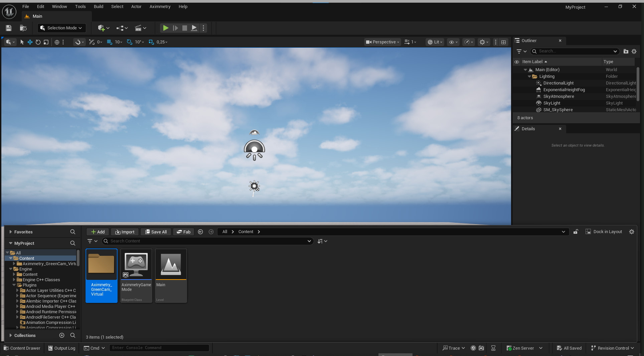The image size is (644, 356).
Task: Select the Main level thumbnail
Action: point(171,264)
